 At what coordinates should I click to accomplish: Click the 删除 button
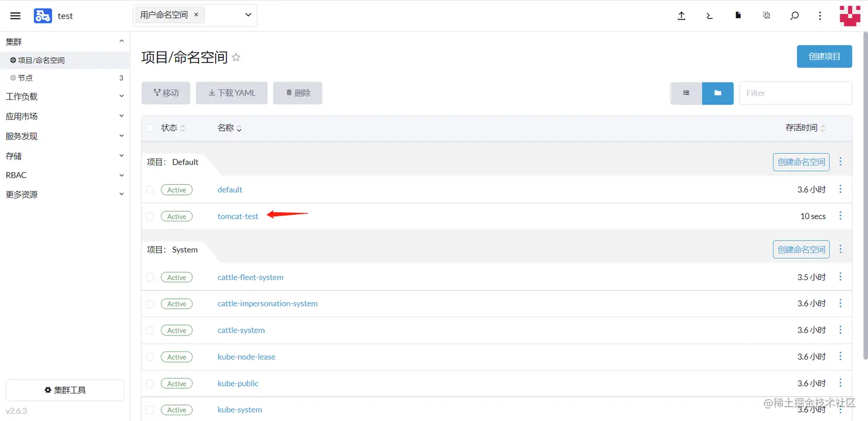297,93
